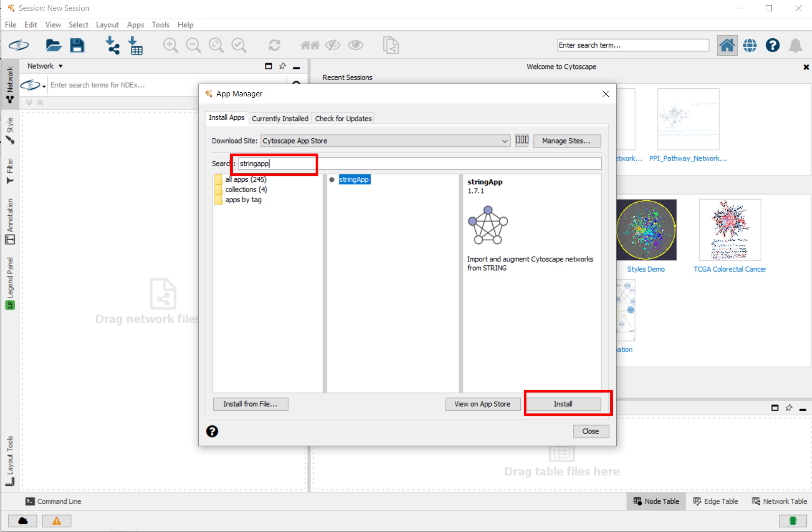Click Install from File button
The width and height of the screenshot is (812, 532).
tap(250, 403)
